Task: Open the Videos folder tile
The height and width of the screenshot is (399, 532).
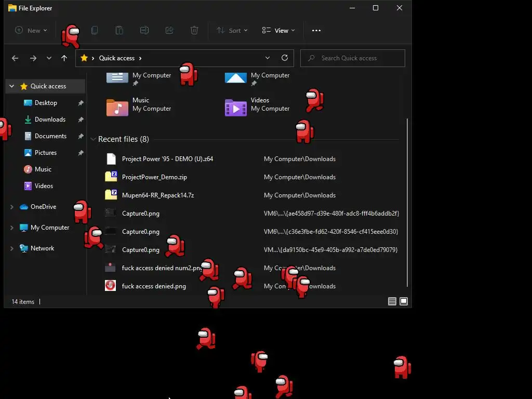Action: 257,107
